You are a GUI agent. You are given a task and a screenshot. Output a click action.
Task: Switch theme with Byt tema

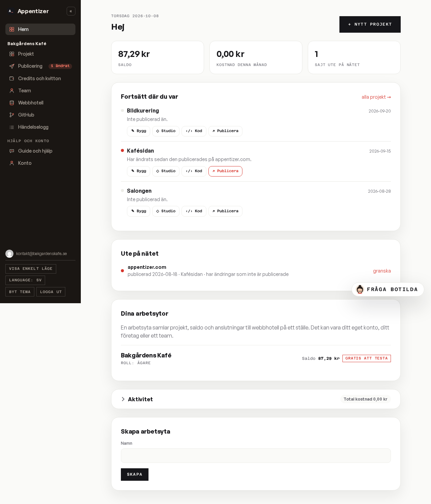tap(20, 292)
